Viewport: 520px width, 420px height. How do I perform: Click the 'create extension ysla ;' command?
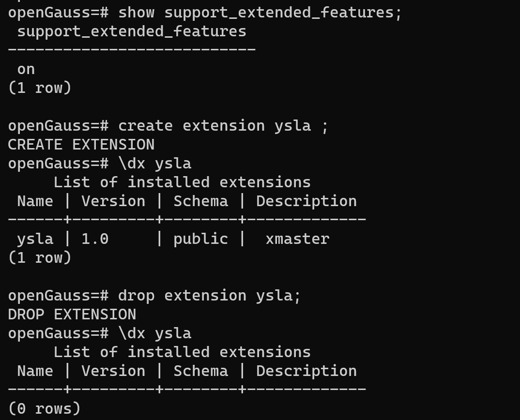click(223, 126)
